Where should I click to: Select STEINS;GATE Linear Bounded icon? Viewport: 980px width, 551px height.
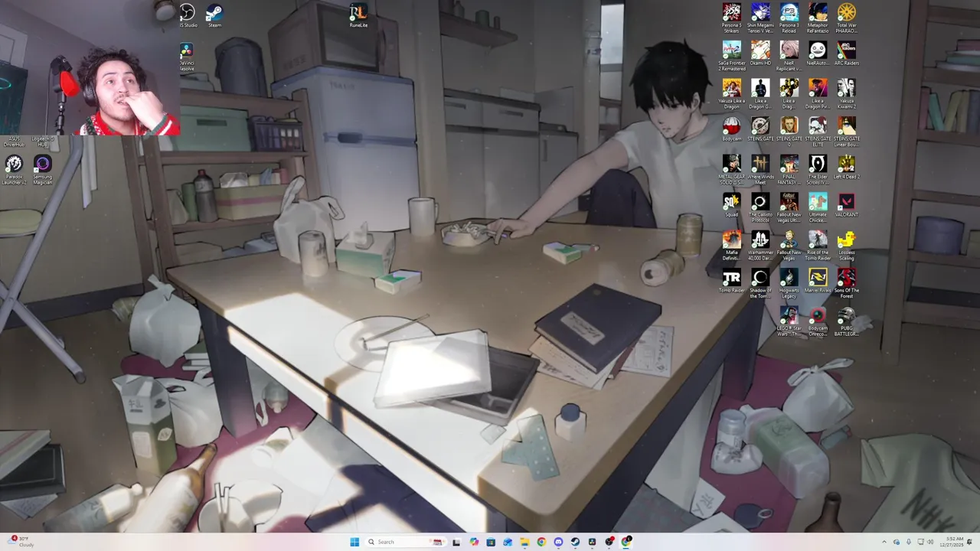click(846, 131)
